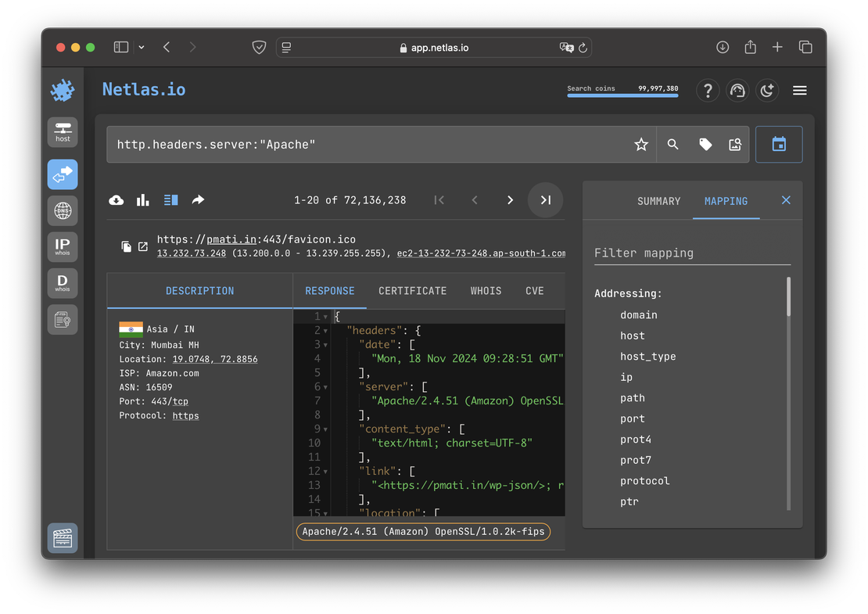Open the calendar date picker beside the search bar
868x614 pixels.
click(x=779, y=144)
